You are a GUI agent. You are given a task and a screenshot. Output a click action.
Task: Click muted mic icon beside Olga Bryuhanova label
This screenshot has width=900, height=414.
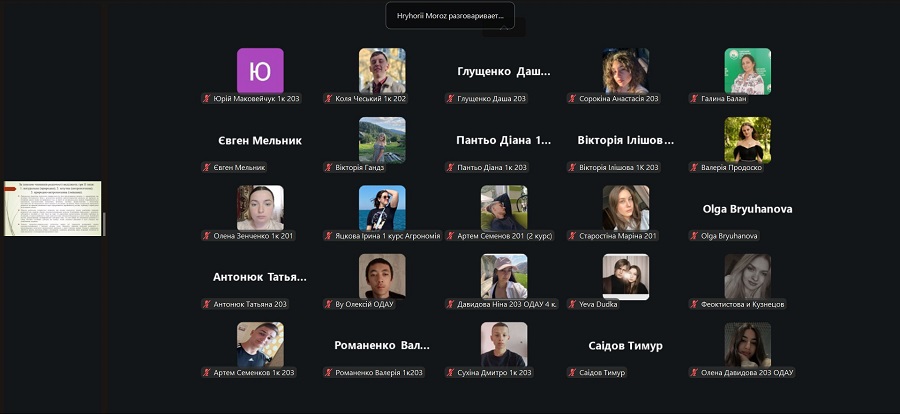pos(694,236)
